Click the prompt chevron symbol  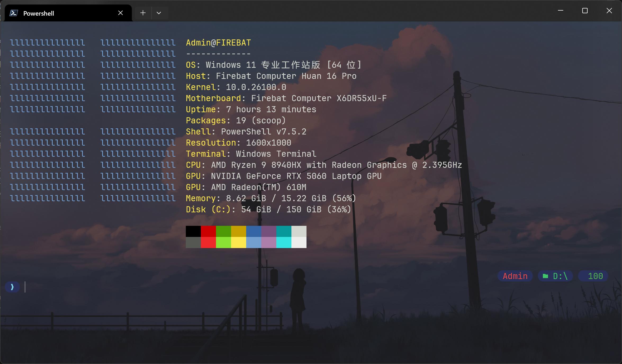pyautogui.click(x=12, y=287)
